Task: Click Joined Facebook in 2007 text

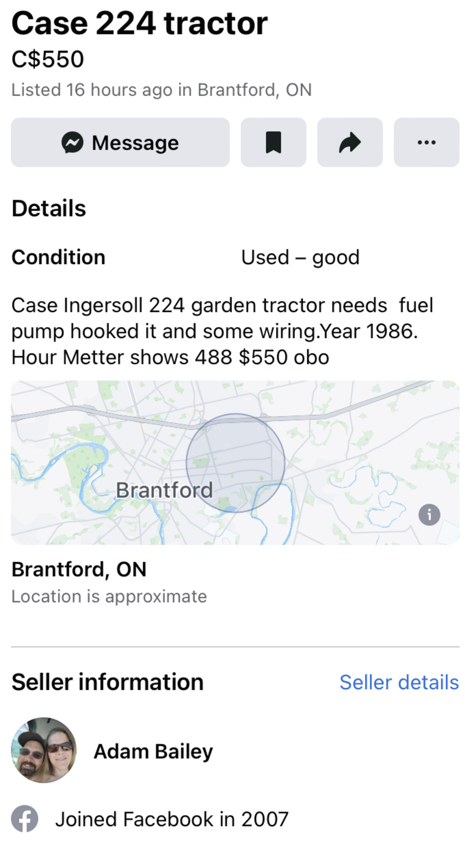Action: coord(171,819)
